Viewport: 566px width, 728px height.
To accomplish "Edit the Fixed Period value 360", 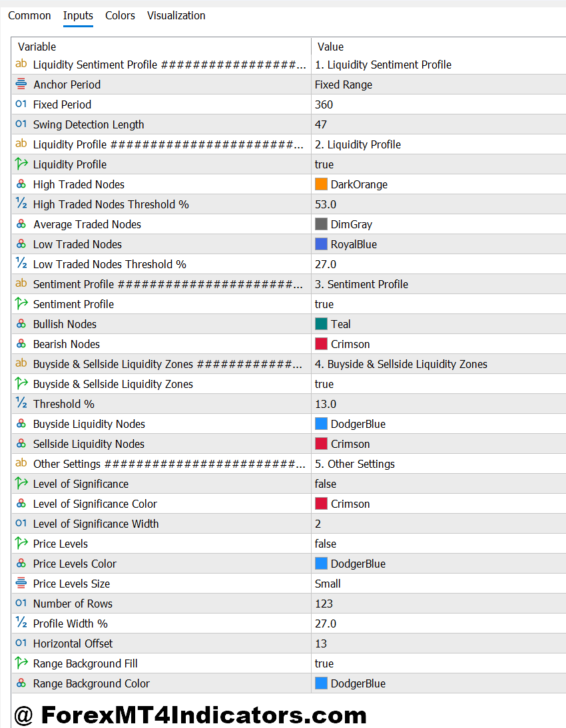I will click(x=324, y=104).
